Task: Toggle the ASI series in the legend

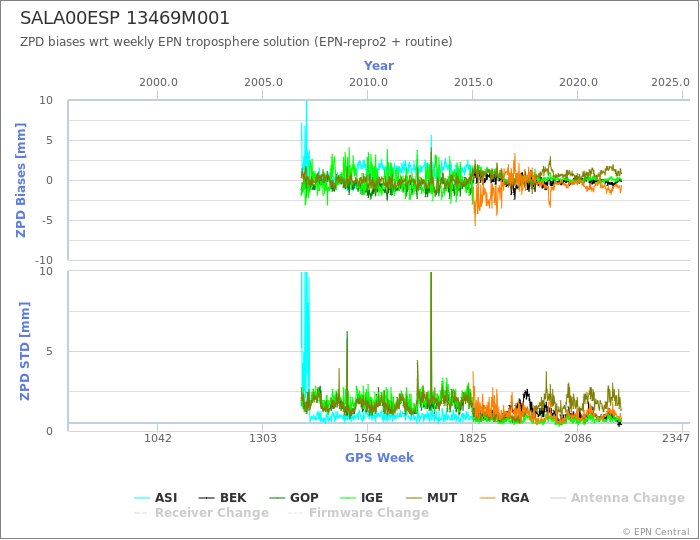Action: [x=156, y=498]
